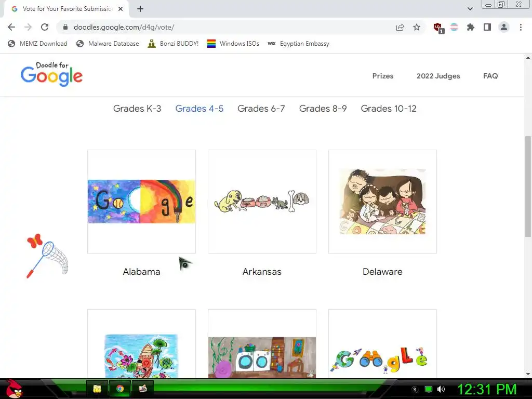Switch to Grades 4-5 tab
Image resolution: width=532 pixels, height=399 pixels.
click(x=199, y=109)
